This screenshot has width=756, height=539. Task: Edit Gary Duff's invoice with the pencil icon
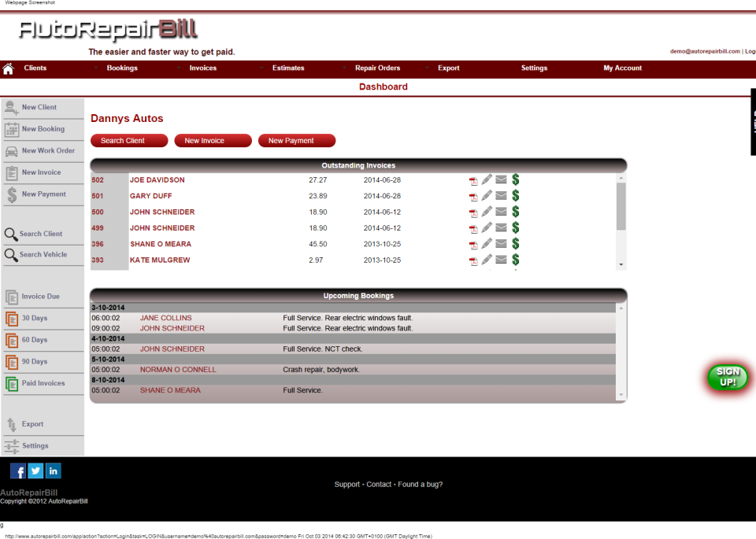(487, 196)
